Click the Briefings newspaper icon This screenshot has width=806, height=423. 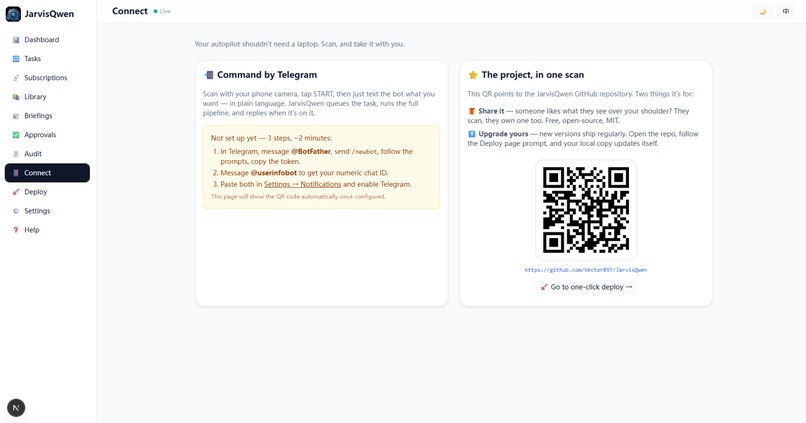(x=16, y=116)
